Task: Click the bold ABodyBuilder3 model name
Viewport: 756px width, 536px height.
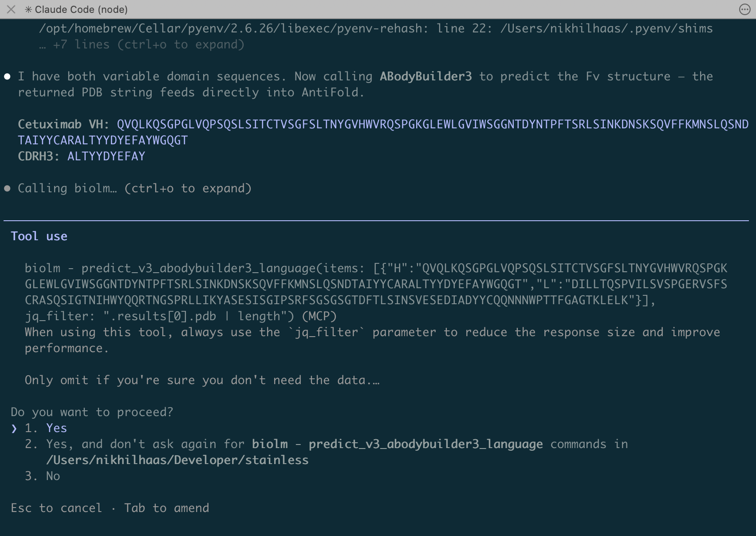Action: 425,76
